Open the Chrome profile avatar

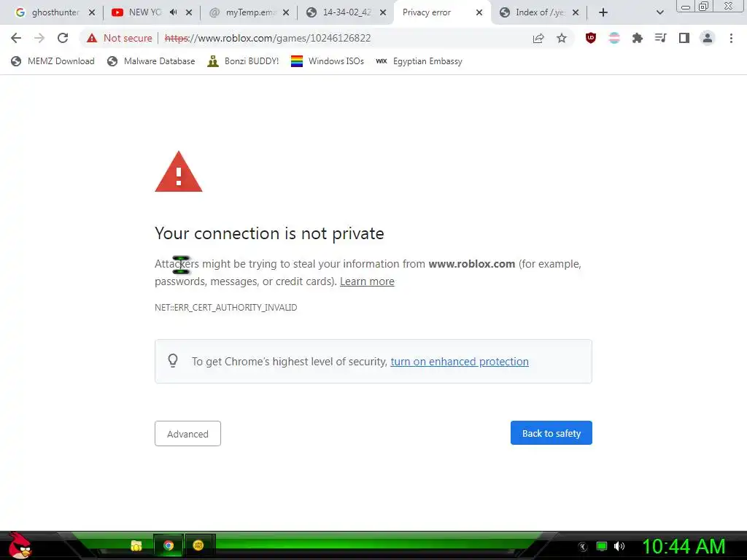point(708,38)
